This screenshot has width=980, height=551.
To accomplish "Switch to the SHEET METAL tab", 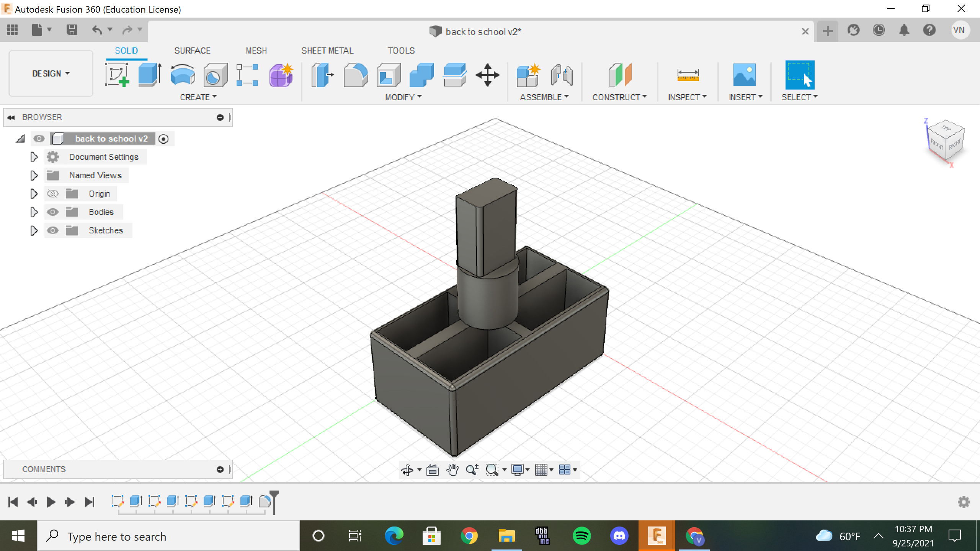I will tap(327, 50).
